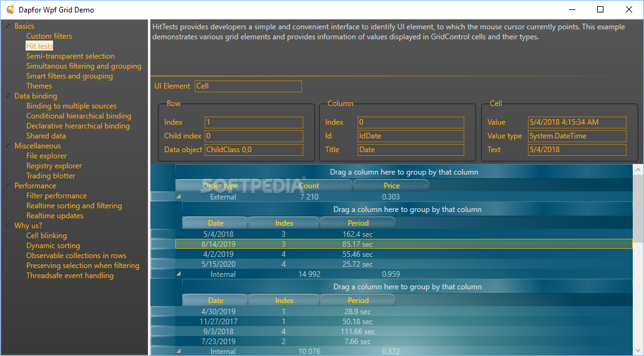644x356 pixels.
Task: Collapse the Performance tree group
Action: click(8, 186)
